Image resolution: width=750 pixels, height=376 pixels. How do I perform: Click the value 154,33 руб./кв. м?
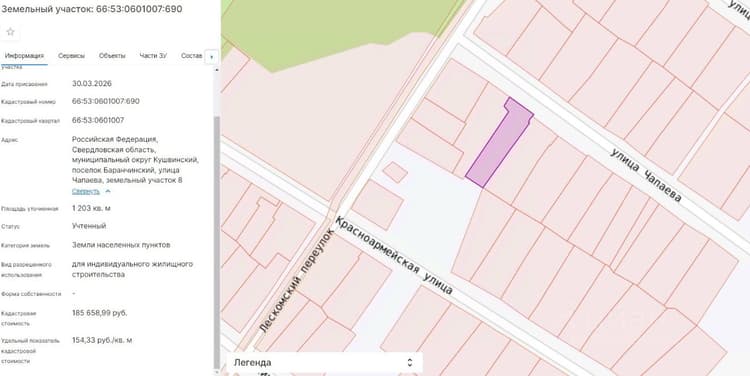click(102, 340)
